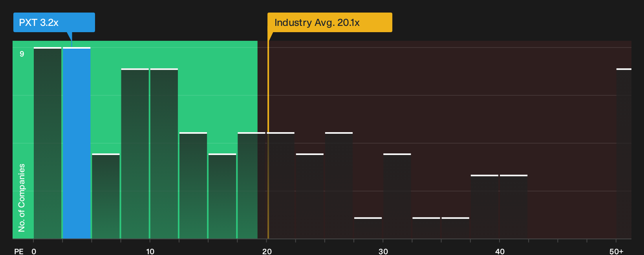Click the bar between PE 25 and 27.5
The height and width of the screenshot is (255, 644).
339,186
